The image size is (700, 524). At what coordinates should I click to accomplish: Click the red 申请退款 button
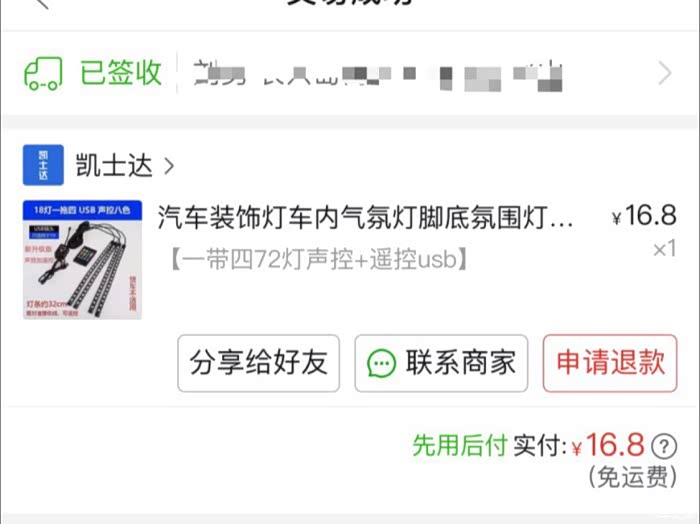(610, 363)
